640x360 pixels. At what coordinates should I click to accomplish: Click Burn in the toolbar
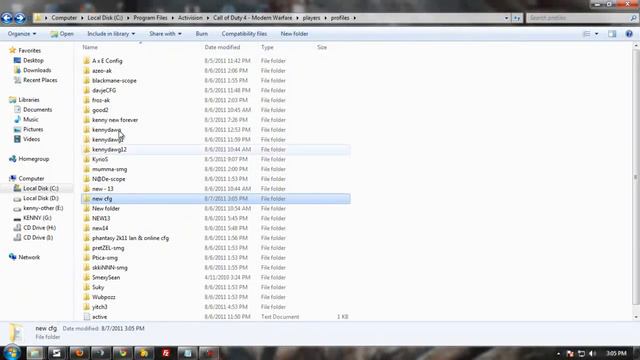pyautogui.click(x=202, y=34)
